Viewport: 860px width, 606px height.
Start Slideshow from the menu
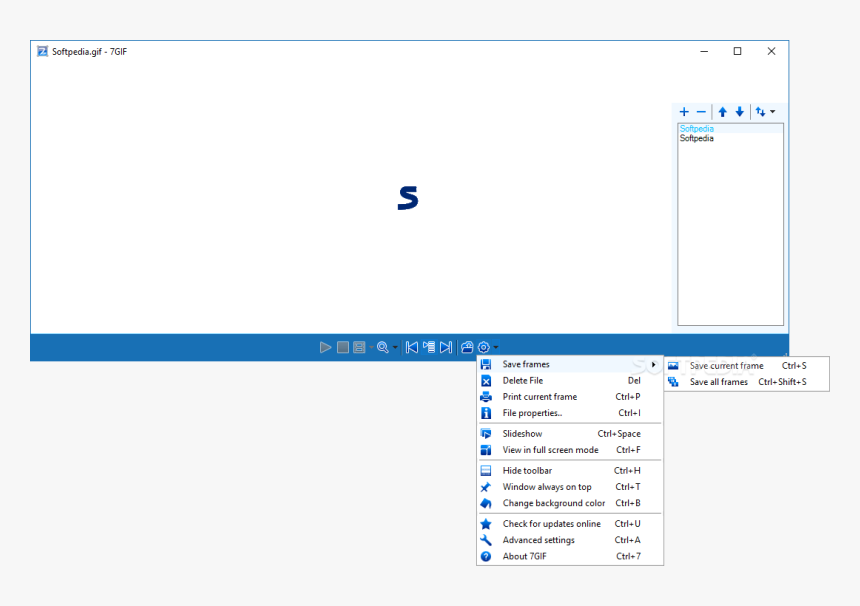[570, 434]
